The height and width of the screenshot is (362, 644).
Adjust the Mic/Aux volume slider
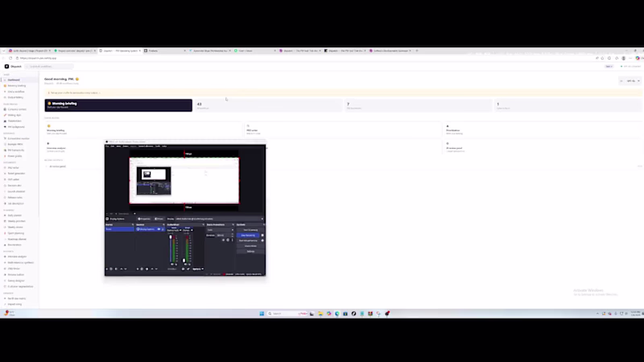coord(184,249)
